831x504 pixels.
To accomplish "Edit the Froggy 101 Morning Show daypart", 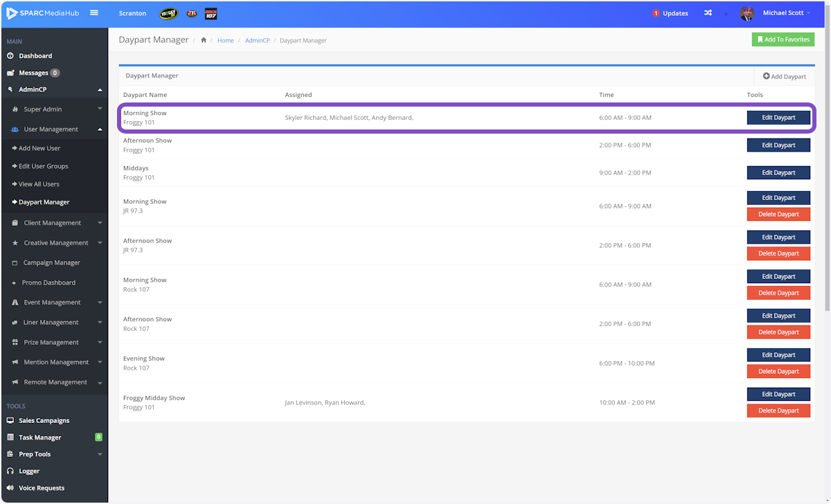I will click(778, 118).
